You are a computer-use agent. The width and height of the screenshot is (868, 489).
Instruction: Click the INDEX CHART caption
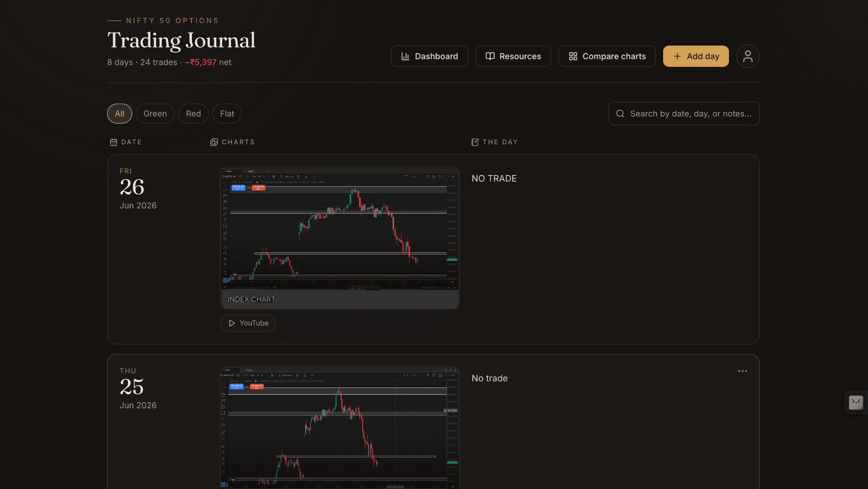coord(251,299)
